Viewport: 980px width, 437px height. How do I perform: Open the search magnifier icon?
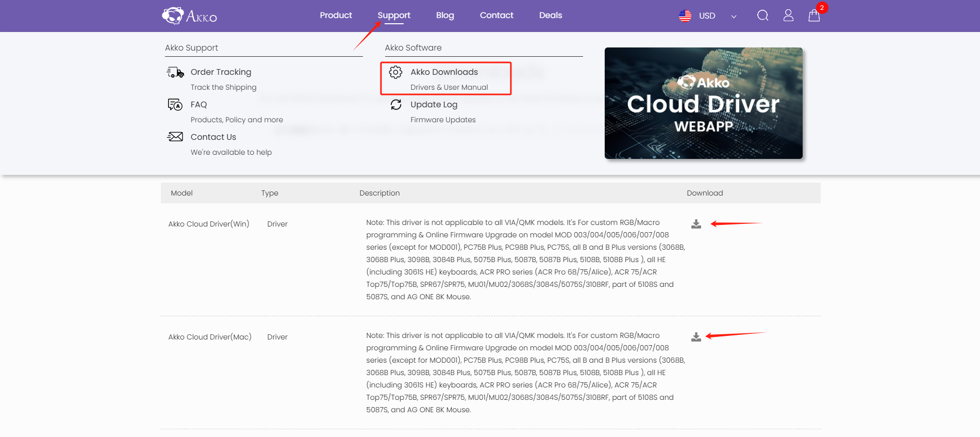coord(762,15)
